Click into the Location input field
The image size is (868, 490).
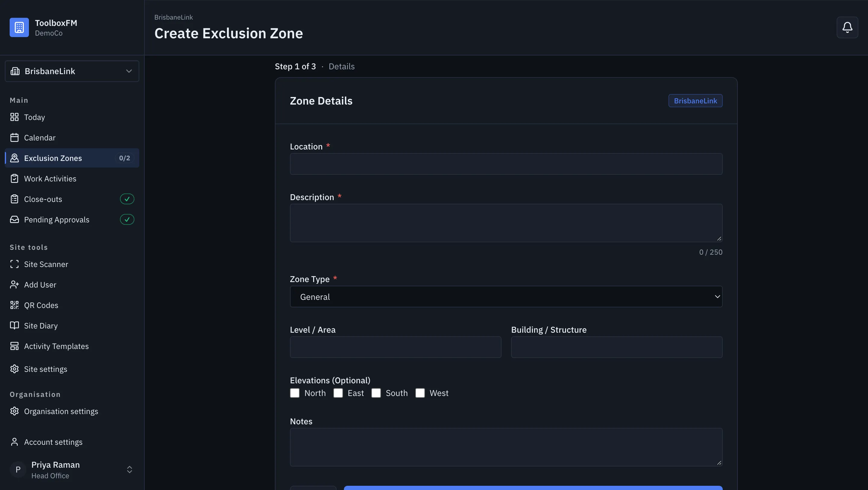506,164
